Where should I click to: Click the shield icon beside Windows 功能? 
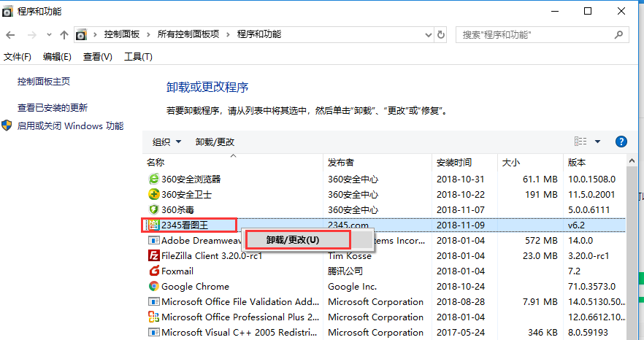point(7,125)
